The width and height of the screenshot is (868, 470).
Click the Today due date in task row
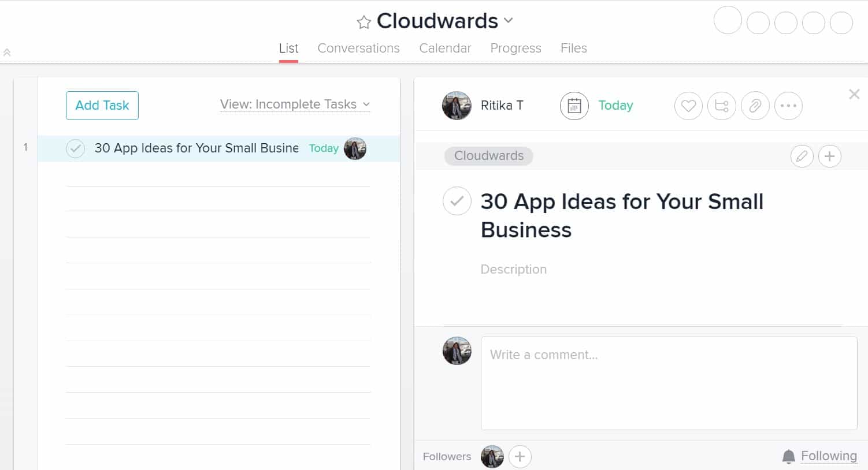(x=324, y=148)
